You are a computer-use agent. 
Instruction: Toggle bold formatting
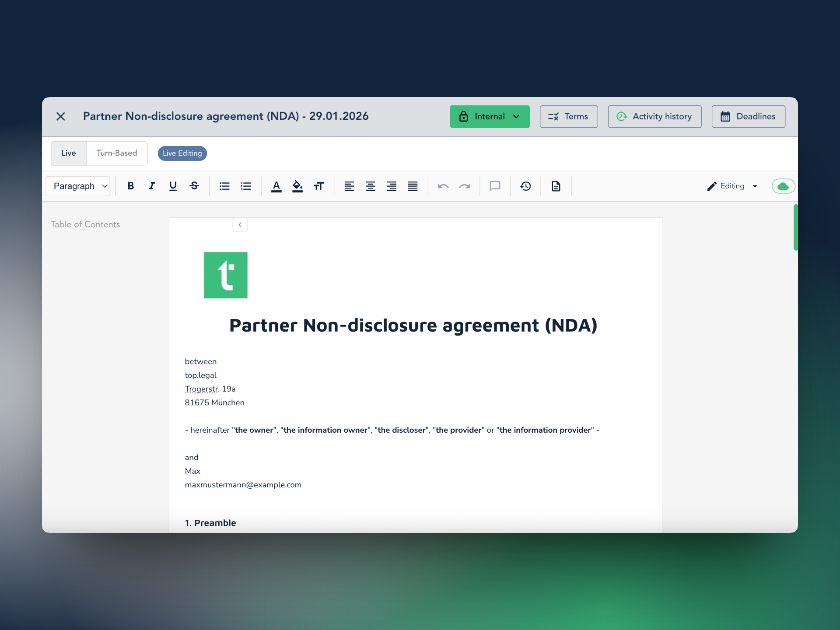[130, 186]
